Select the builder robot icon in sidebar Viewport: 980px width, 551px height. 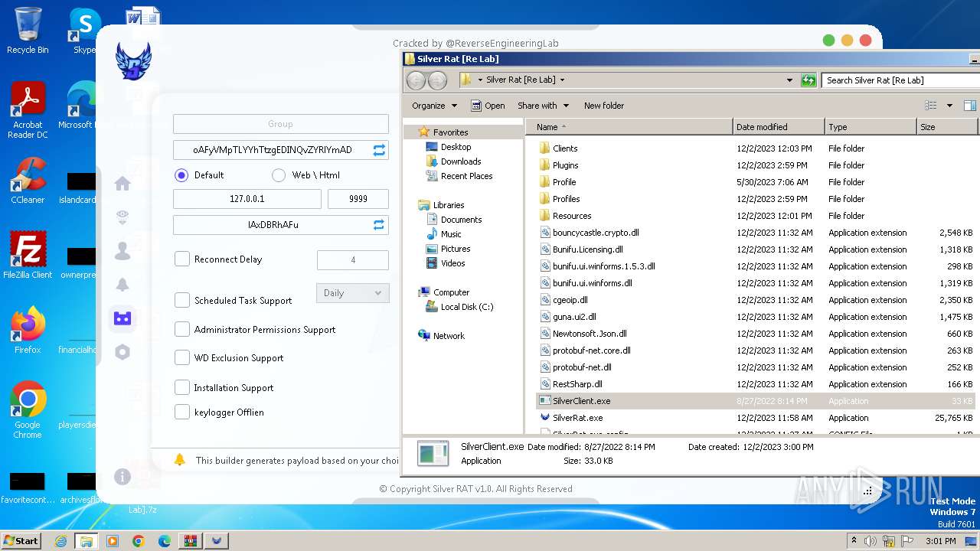(x=122, y=318)
